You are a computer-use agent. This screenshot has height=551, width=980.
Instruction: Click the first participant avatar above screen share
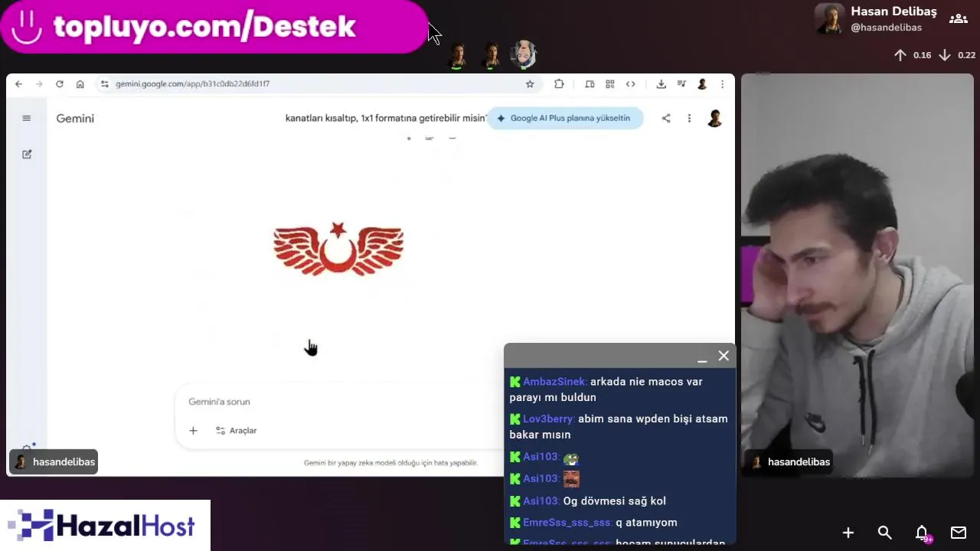(x=458, y=55)
